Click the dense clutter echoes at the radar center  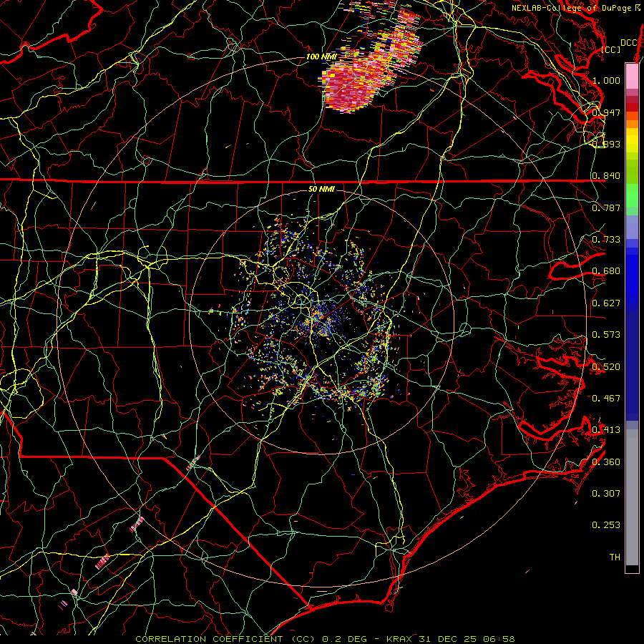(323, 321)
